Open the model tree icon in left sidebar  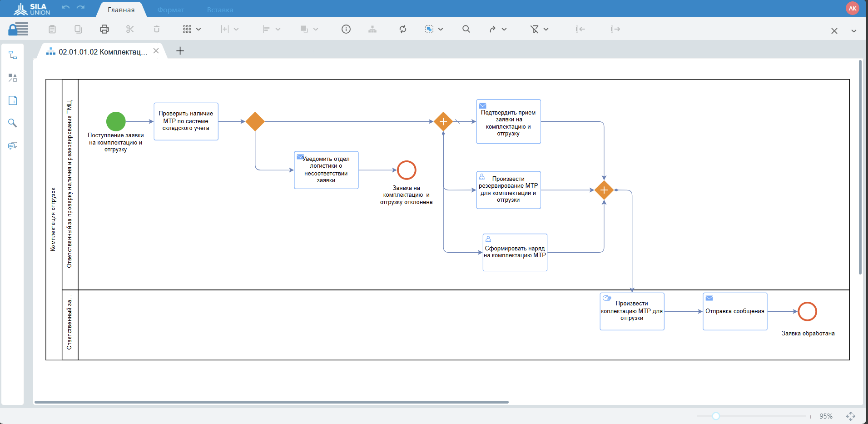[x=13, y=55]
